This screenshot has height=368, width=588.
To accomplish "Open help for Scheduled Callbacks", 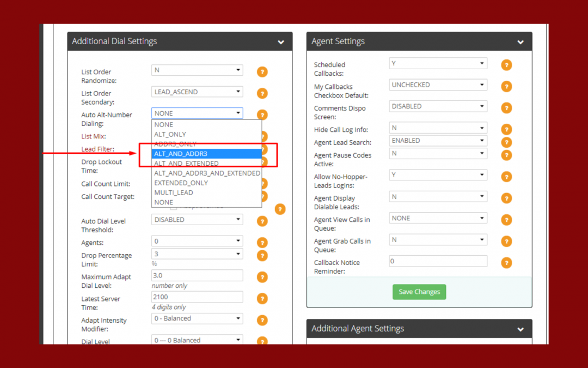I will [506, 65].
